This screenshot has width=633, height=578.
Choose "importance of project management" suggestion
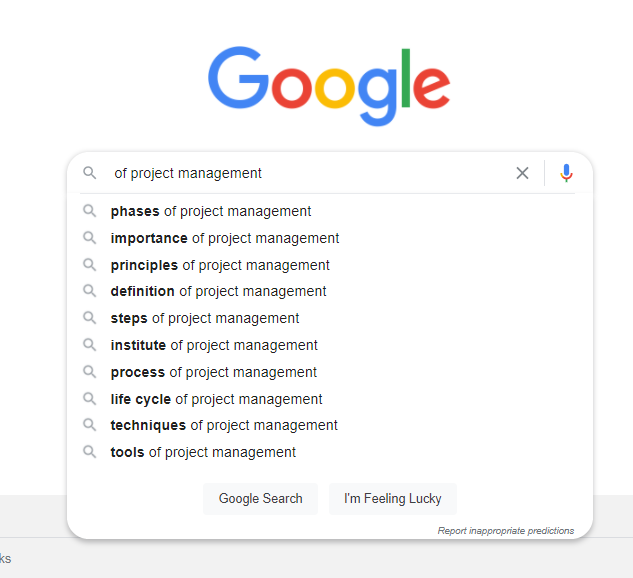225,238
